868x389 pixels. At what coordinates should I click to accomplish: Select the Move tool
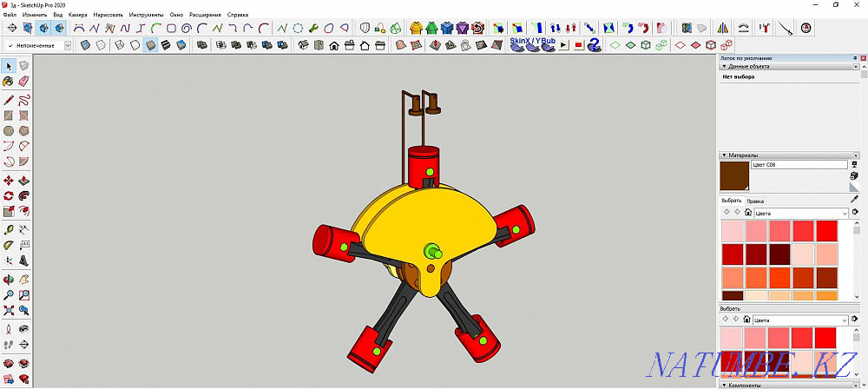point(9,181)
